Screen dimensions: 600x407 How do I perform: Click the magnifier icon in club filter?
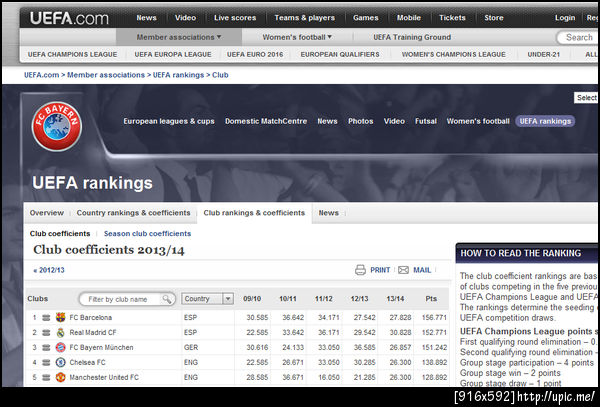[166, 299]
